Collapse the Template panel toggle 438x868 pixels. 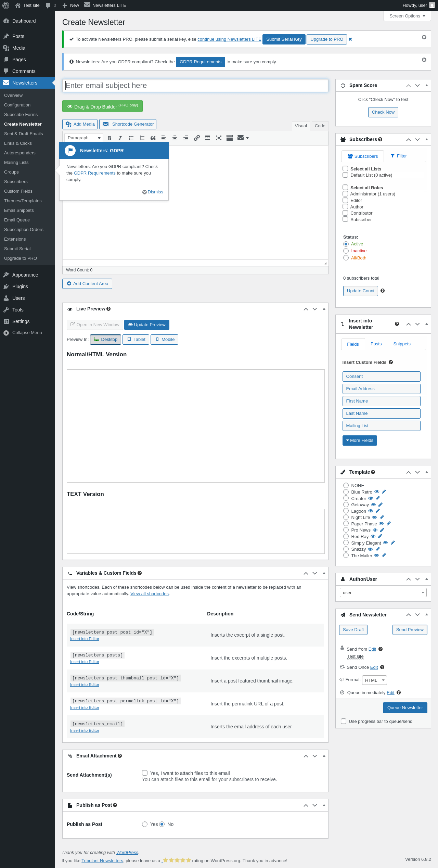426,472
